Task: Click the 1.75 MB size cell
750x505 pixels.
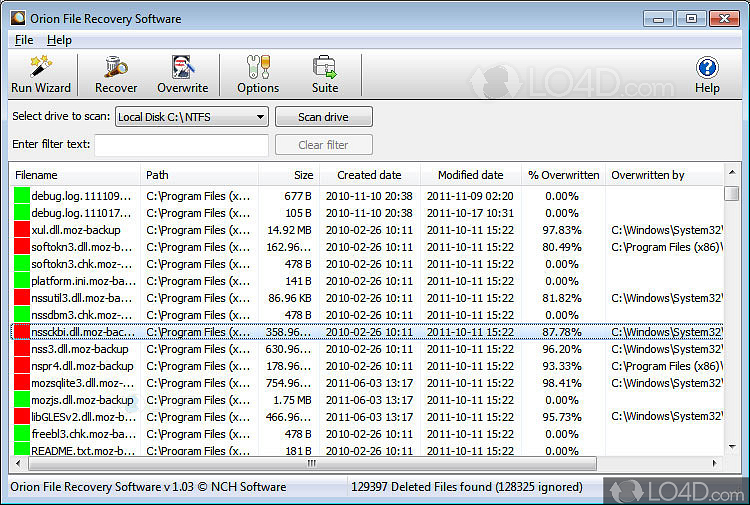Action: pos(292,400)
